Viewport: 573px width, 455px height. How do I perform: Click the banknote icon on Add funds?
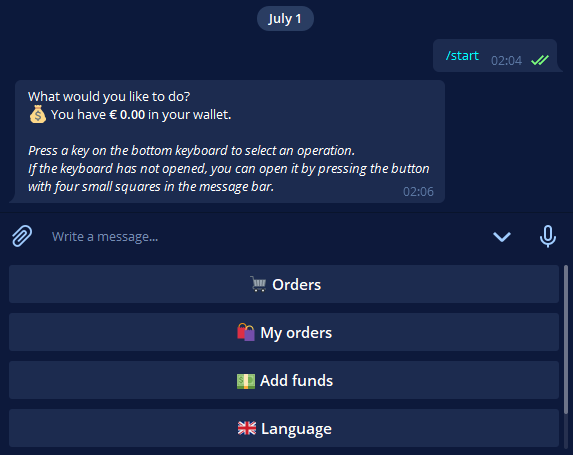[x=246, y=381]
